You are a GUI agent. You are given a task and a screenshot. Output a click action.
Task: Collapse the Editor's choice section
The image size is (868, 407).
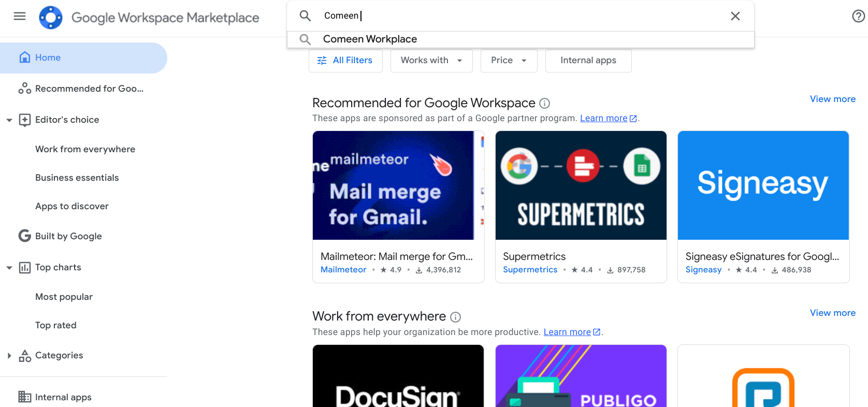pos(9,120)
